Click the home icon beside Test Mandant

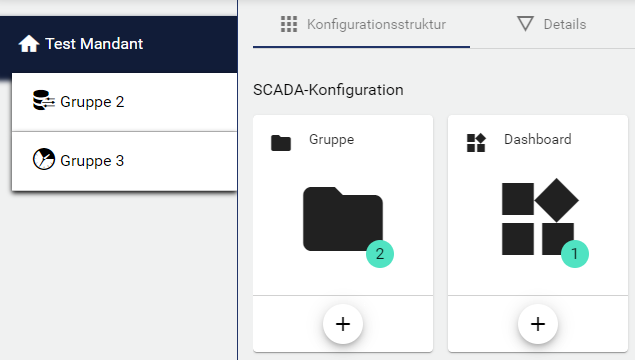pyautogui.click(x=29, y=44)
